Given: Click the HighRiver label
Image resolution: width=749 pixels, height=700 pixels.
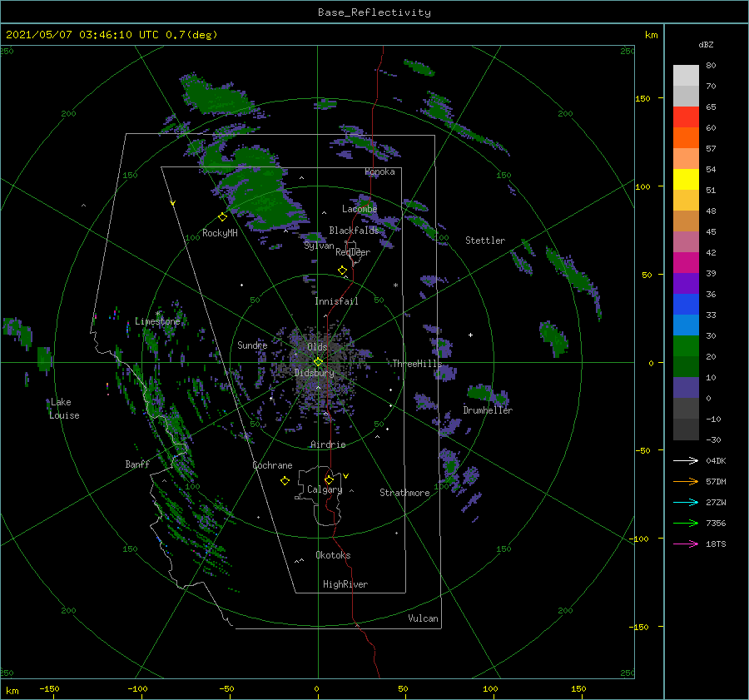Looking at the screenshot, I should click(345, 584).
